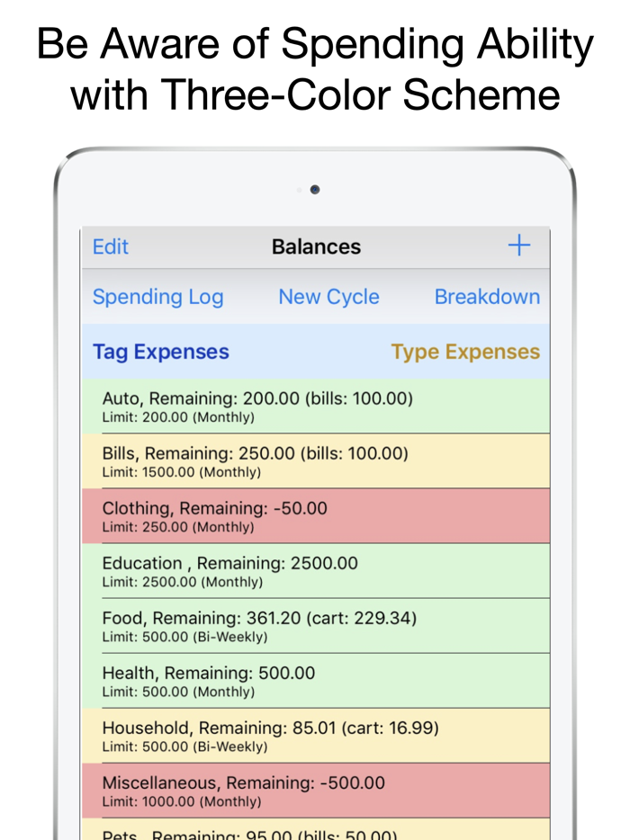Open the Education category row
630x840 pixels.
[315, 572]
